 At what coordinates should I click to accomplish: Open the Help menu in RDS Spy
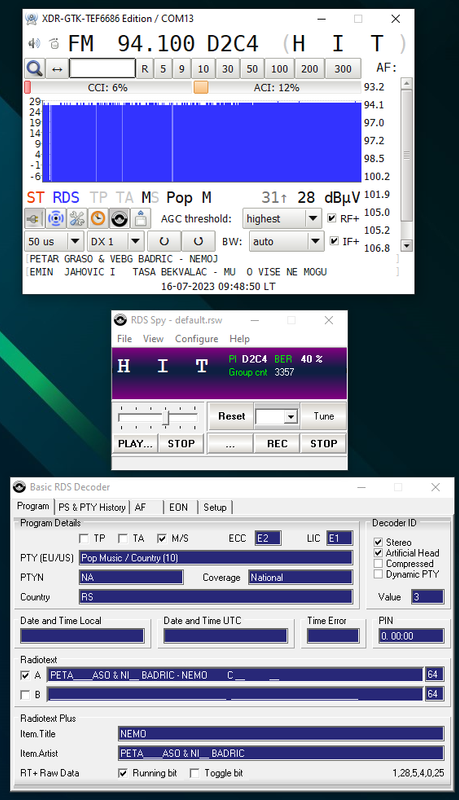tap(239, 339)
